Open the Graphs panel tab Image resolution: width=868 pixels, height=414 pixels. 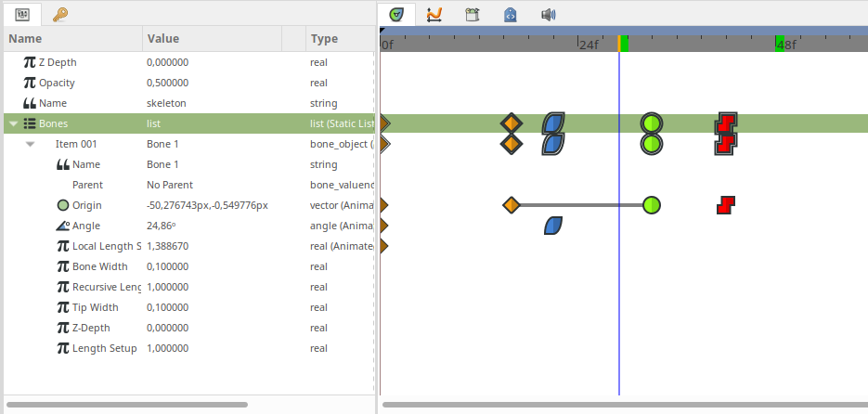(434, 15)
